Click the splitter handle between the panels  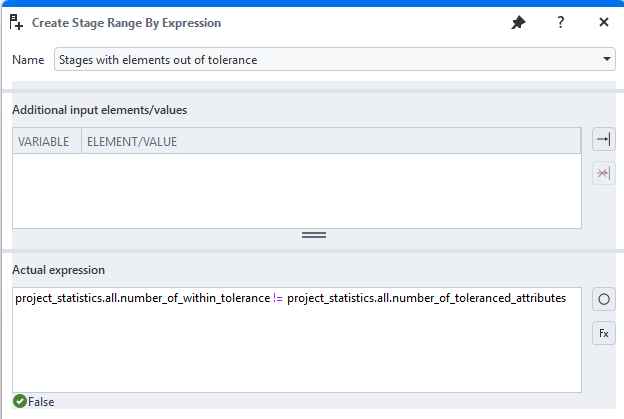[314, 235]
